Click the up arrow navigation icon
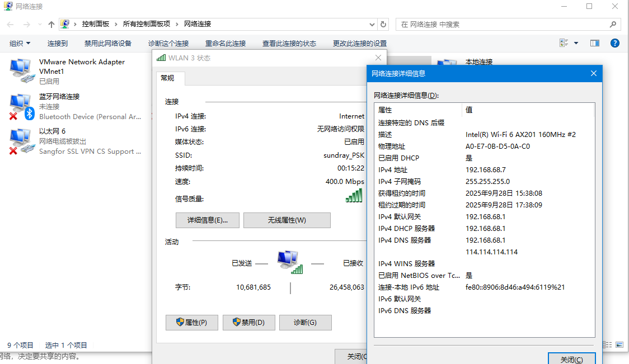This screenshot has width=629, height=364. tap(51, 25)
